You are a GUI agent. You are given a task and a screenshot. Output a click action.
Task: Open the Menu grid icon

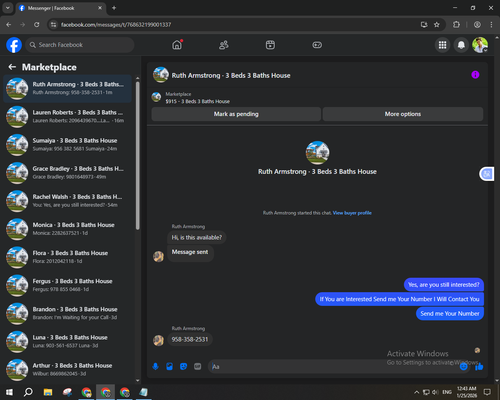tap(442, 45)
